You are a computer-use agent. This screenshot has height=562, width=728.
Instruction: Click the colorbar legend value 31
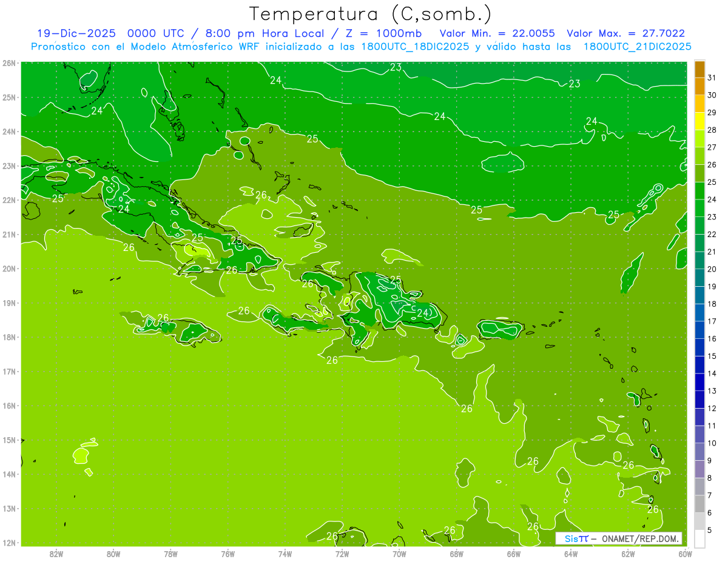[x=712, y=78]
